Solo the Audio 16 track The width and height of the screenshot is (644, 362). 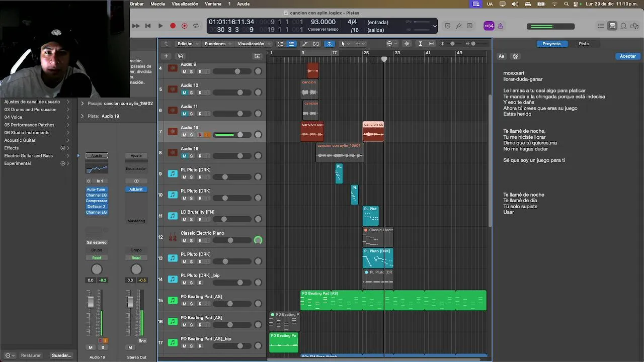(x=191, y=156)
